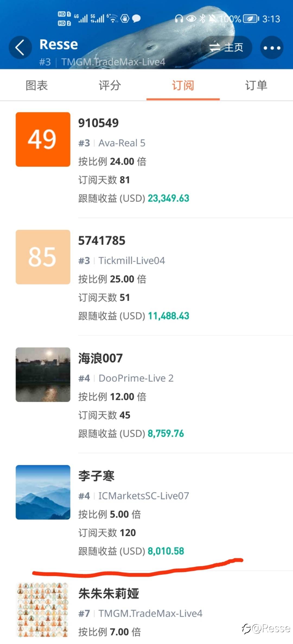Select the 订阅 tab

pos(183,85)
